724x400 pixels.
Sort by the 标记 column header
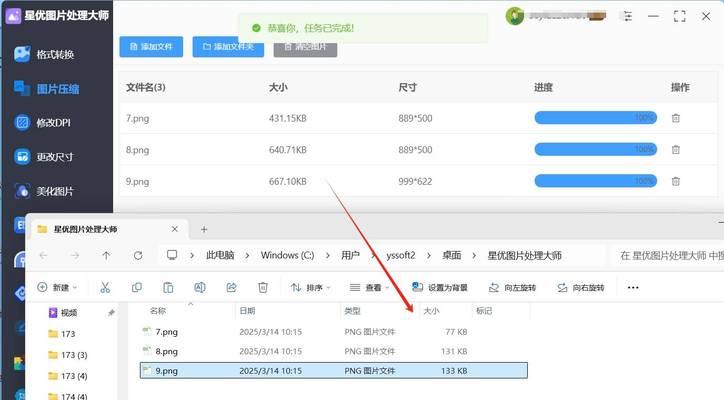pyautogui.click(x=484, y=311)
